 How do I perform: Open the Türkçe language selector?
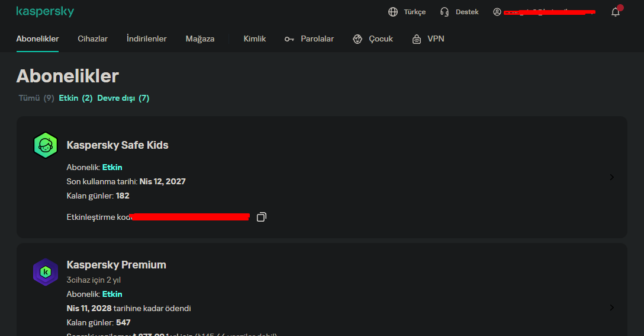pyautogui.click(x=414, y=12)
